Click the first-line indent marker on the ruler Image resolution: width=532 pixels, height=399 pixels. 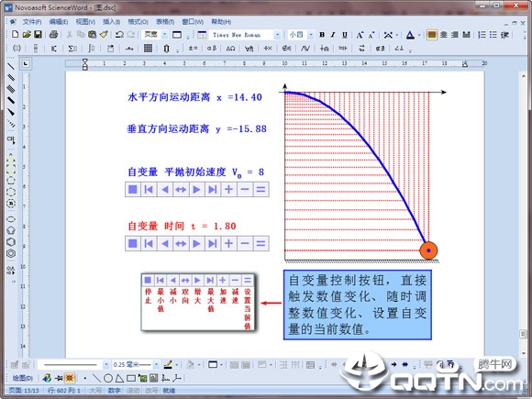[84, 61]
